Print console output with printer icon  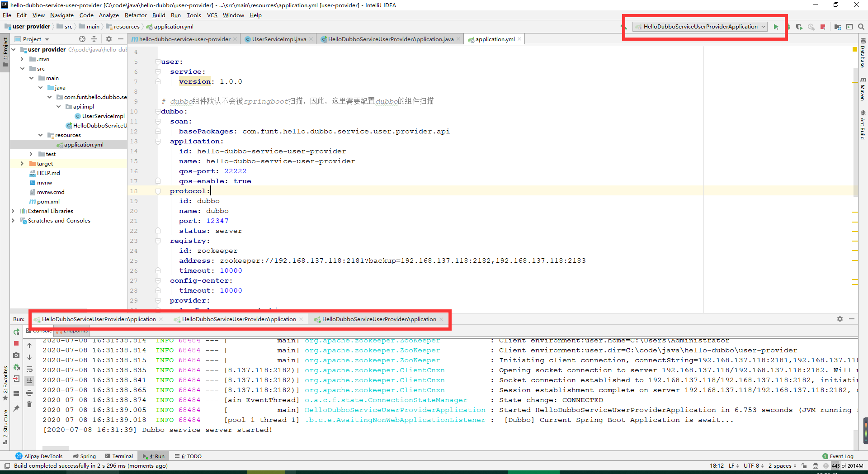[x=29, y=393]
